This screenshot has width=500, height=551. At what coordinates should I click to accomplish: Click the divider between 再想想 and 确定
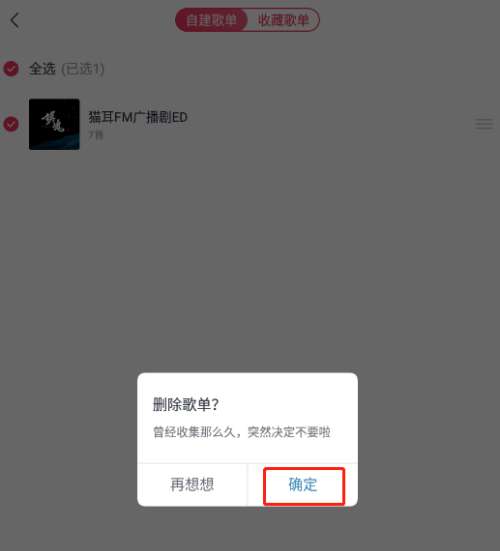[x=247, y=485]
